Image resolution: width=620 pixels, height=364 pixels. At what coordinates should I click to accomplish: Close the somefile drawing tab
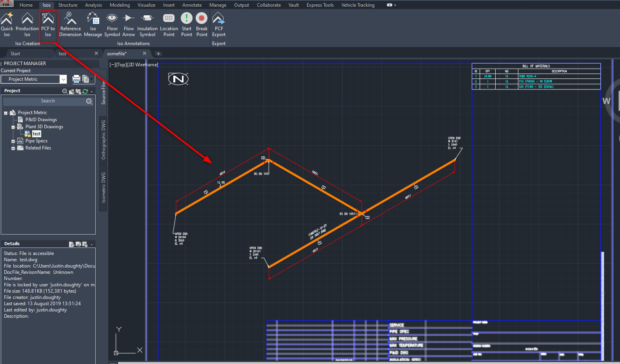[x=145, y=53]
